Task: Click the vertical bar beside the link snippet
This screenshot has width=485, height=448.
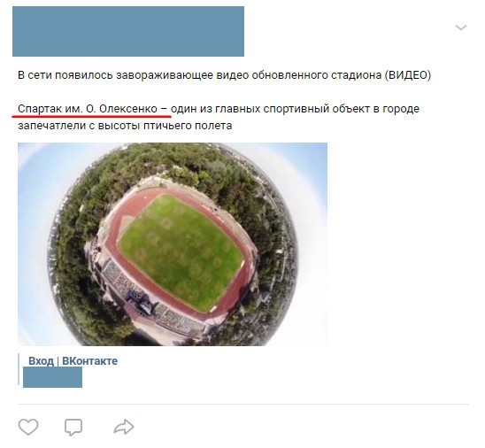Action: pyautogui.click(x=19, y=369)
